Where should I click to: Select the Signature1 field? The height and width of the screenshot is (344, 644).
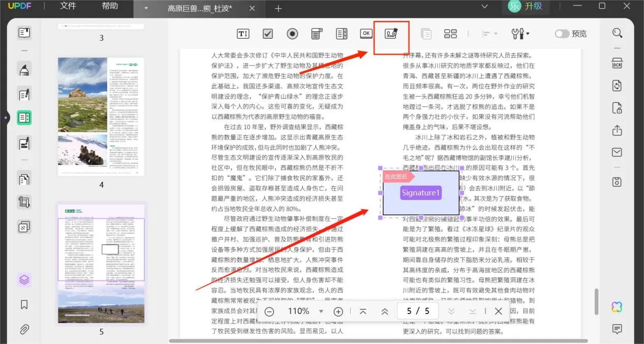421,193
